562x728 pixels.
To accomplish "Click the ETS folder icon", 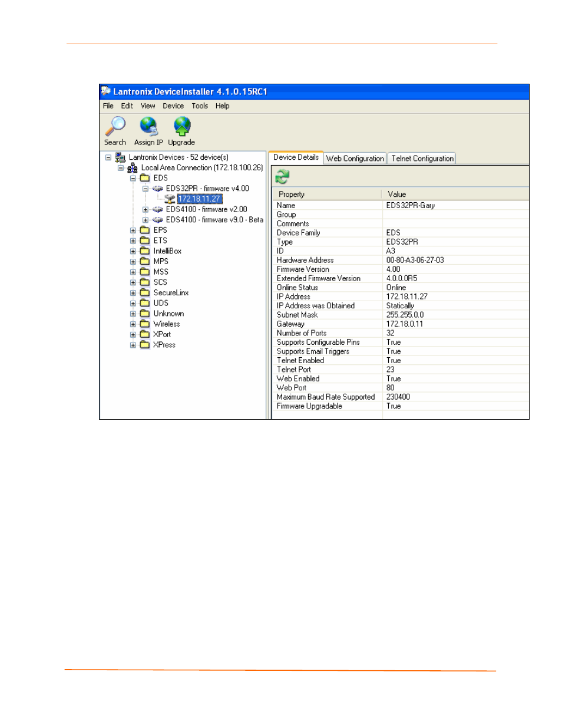I will tap(145, 241).
